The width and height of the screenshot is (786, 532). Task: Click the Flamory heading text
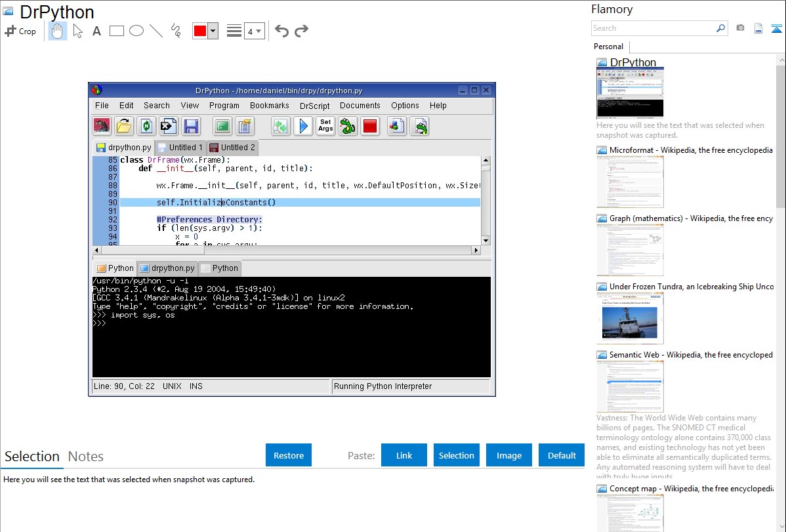[x=611, y=9]
